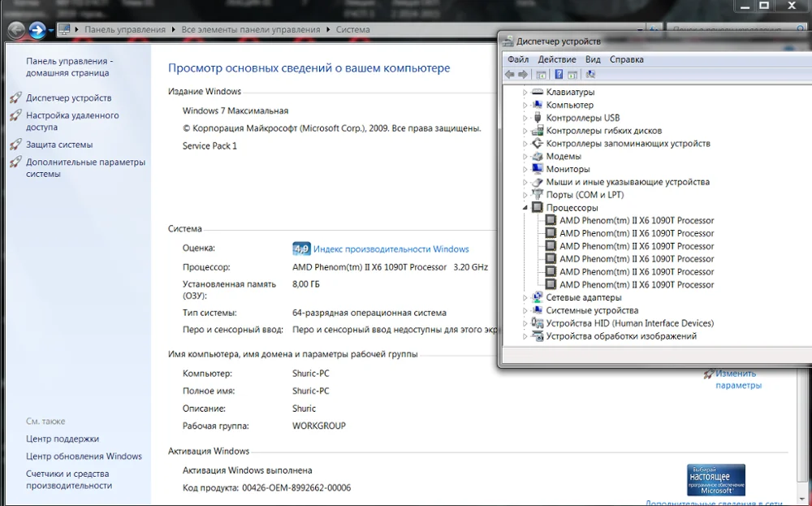Open dropdown arrow after Панель управления breadcrumb
This screenshot has height=506, width=812.
(x=174, y=29)
